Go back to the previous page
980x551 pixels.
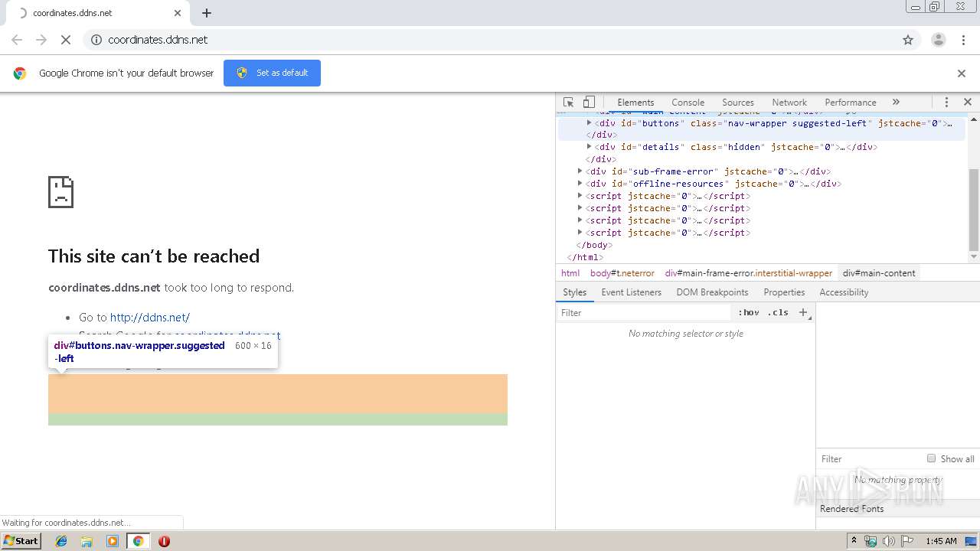click(x=17, y=40)
